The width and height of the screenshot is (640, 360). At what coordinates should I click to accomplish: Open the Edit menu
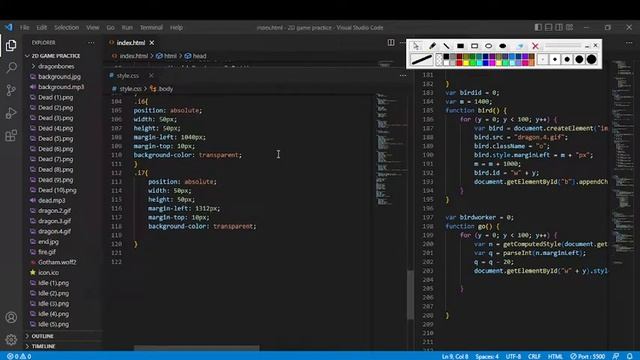(x=42, y=27)
